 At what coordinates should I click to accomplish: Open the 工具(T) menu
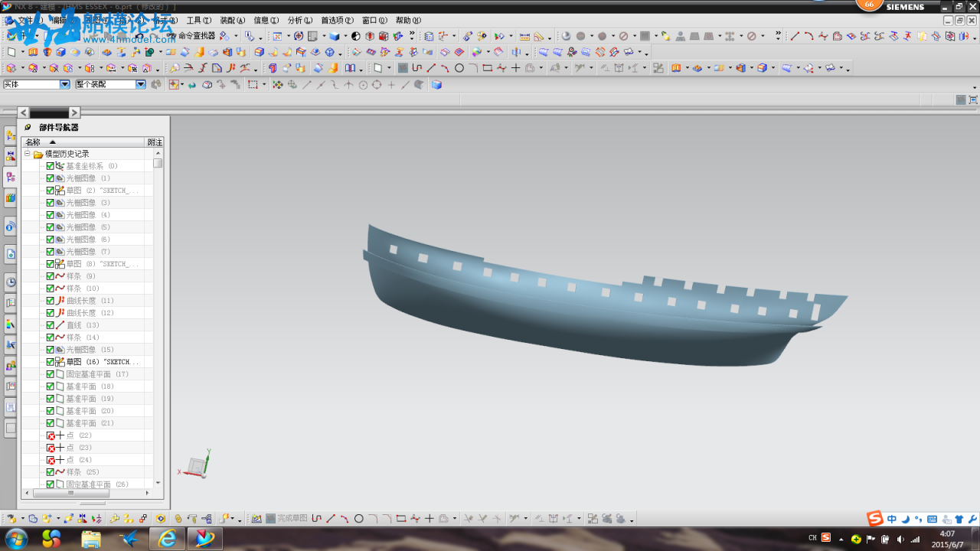click(x=198, y=21)
